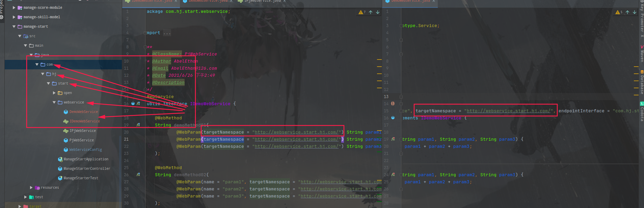Open IPjWebService in project tree
Screen dimensions: 644x208
point(83,131)
